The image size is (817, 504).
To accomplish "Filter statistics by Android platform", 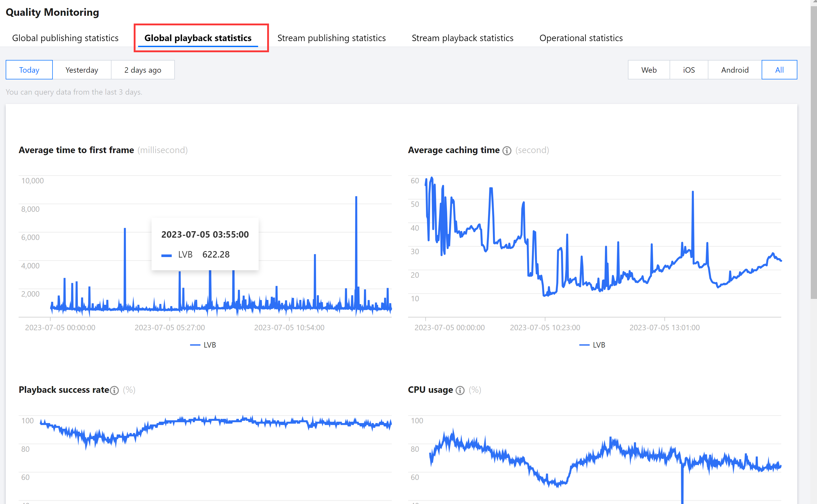I will (735, 70).
